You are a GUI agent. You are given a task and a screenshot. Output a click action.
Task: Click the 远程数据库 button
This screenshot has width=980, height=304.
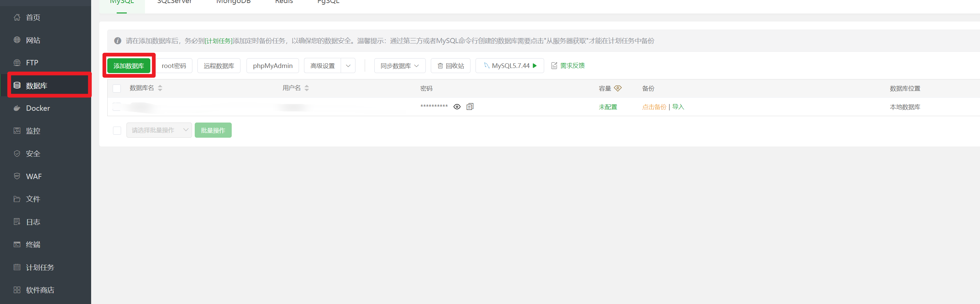[x=219, y=66]
